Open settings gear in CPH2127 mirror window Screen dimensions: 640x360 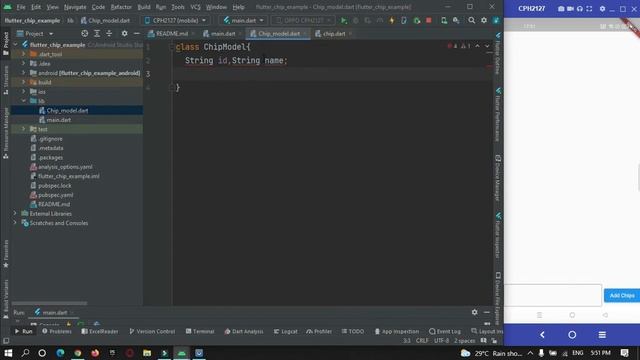tap(602, 9)
